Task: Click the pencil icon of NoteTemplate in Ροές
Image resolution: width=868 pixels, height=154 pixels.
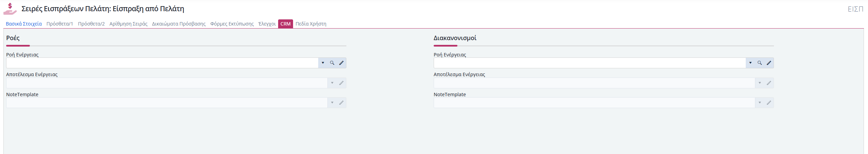Action: (341, 103)
